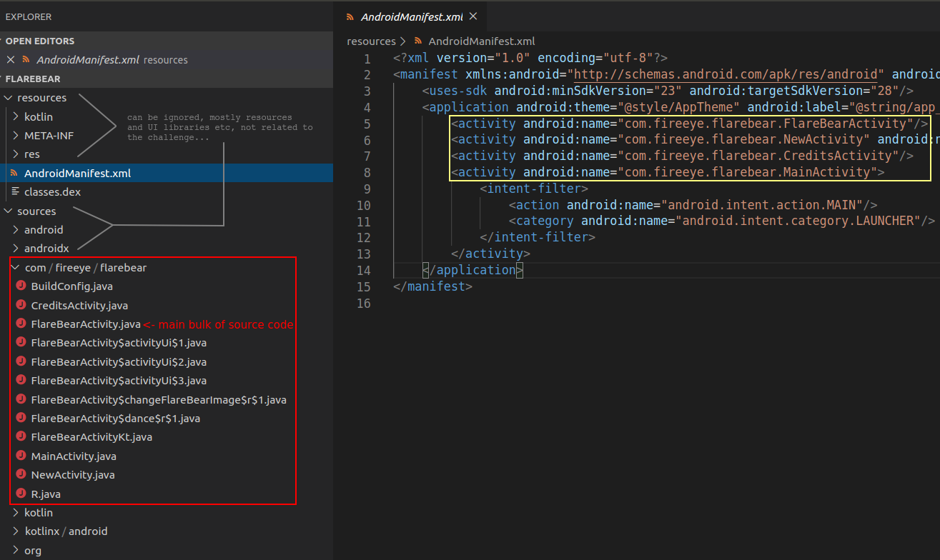Expand the android folder under sources
The image size is (940, 560).
16,229
